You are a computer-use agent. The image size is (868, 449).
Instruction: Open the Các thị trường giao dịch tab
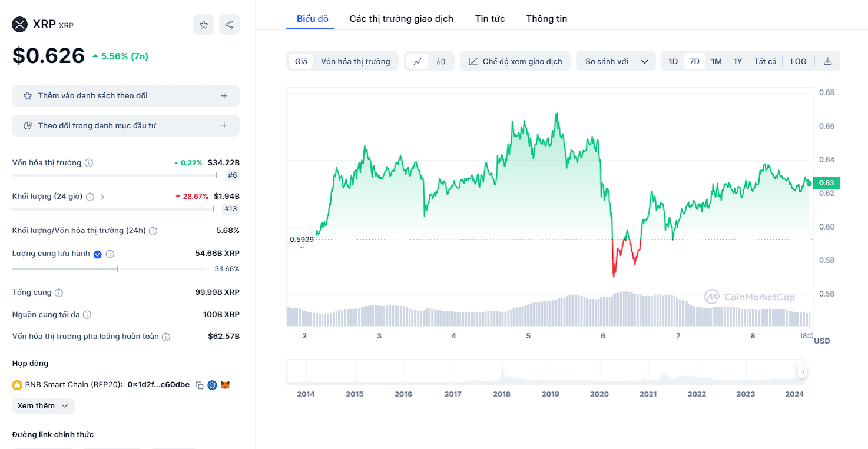point(402,19)
